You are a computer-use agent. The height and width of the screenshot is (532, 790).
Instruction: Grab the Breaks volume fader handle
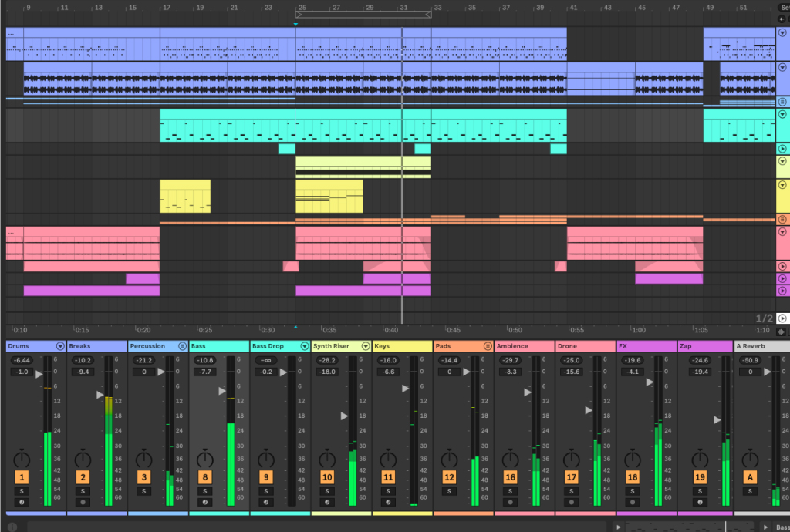100,395
